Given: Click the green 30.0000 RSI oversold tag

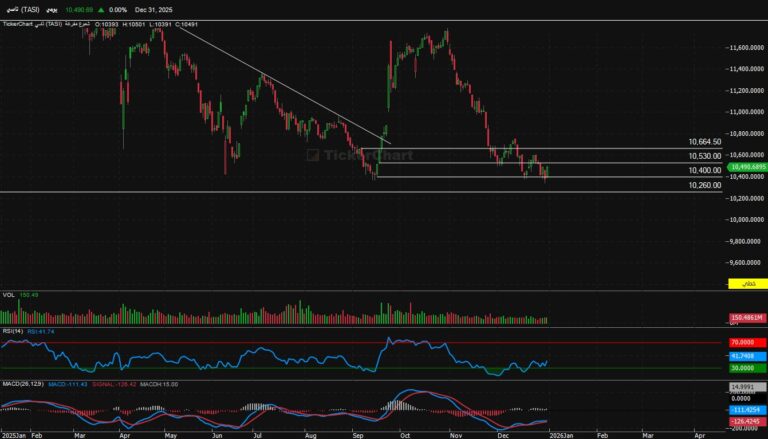Looking at the screenshot, I should 746,367.
